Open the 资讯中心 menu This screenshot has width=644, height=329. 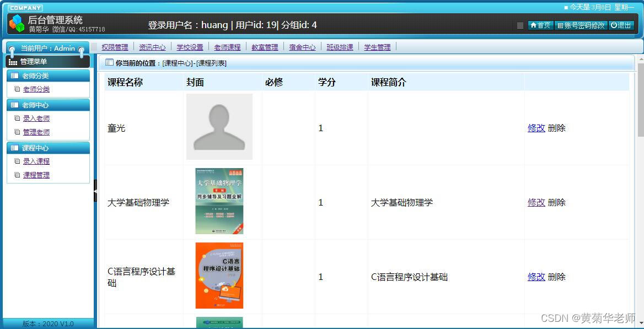point(152,47)
